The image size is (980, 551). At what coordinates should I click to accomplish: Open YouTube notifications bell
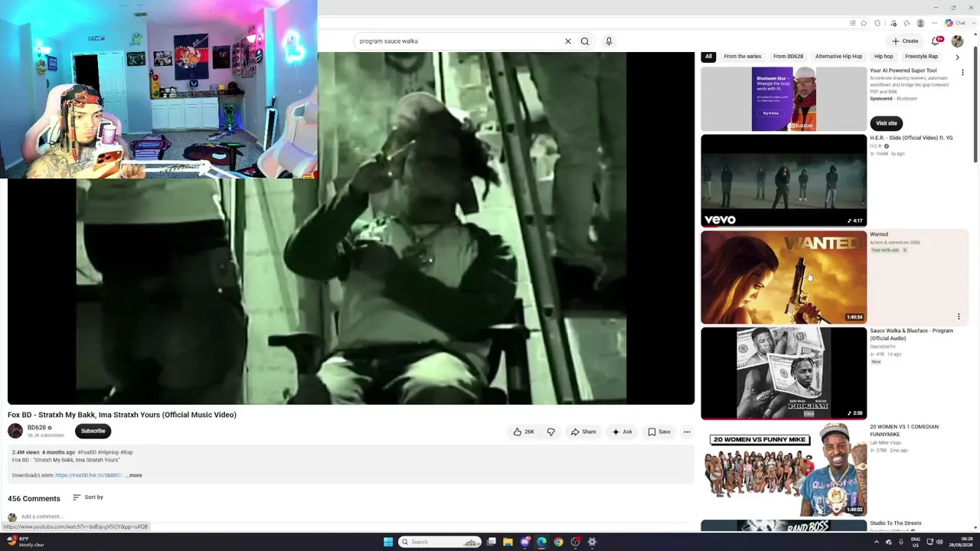pos(936,41)
